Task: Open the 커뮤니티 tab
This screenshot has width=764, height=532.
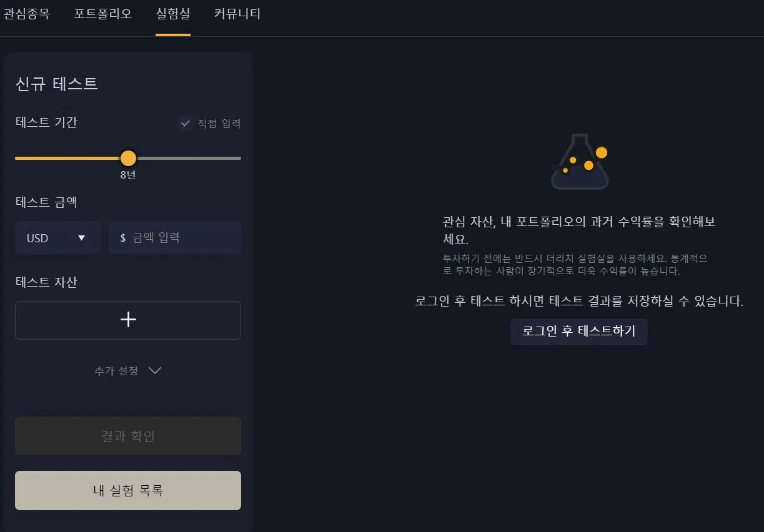Action: [x=236, y=14]
